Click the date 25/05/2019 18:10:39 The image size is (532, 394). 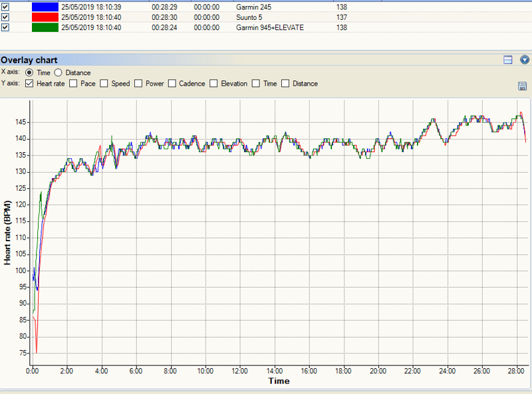click(x=91, y=7)
